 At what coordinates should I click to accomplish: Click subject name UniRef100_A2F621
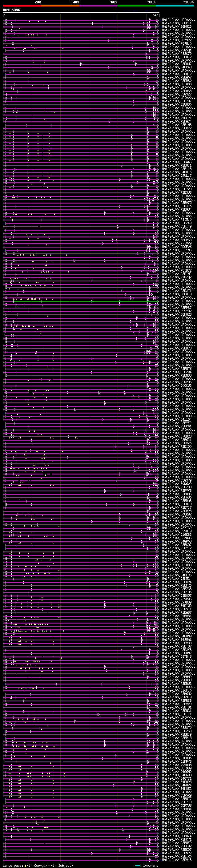[177, 440]
